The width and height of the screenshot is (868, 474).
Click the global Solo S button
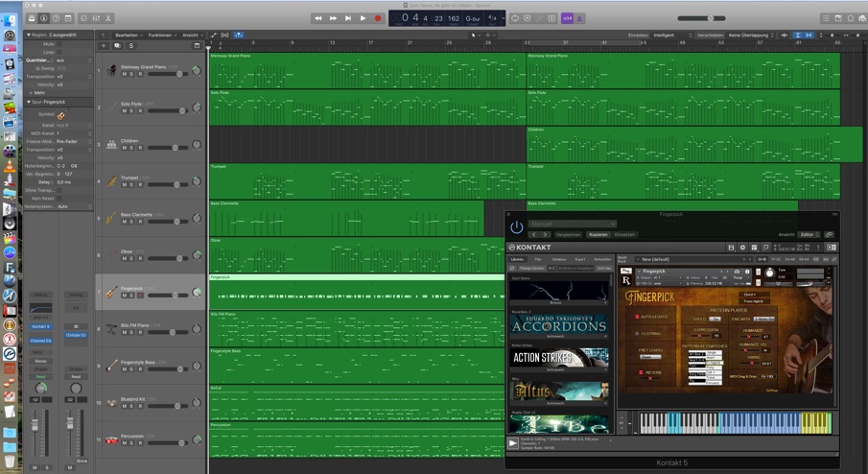point(131,46)
